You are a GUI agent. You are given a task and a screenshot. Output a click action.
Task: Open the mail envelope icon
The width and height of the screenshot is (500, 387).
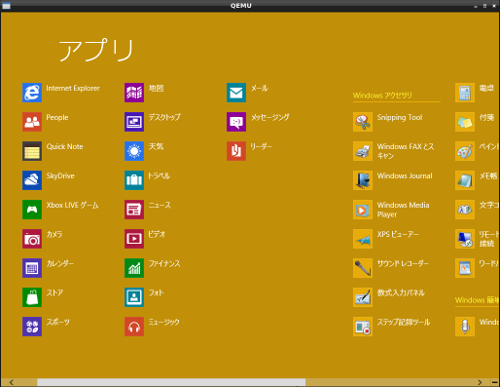(x=236, y=92)
